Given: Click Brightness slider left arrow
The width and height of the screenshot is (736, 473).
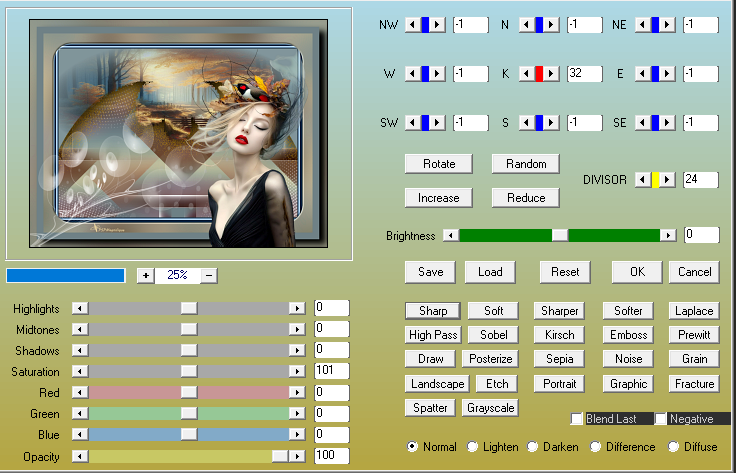Looking at the screenshot, I should pos(451,235).
